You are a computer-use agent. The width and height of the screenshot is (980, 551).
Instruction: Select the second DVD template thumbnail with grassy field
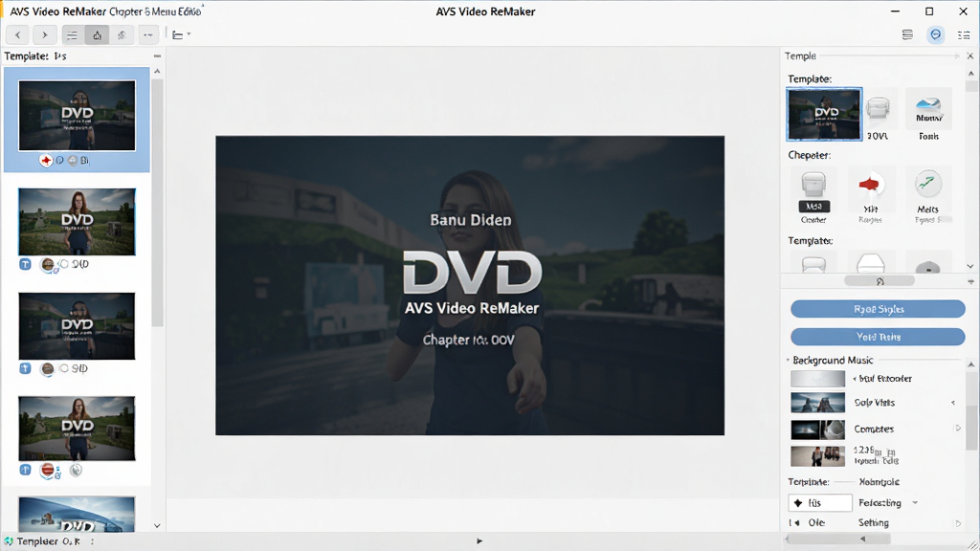(77, 222)
